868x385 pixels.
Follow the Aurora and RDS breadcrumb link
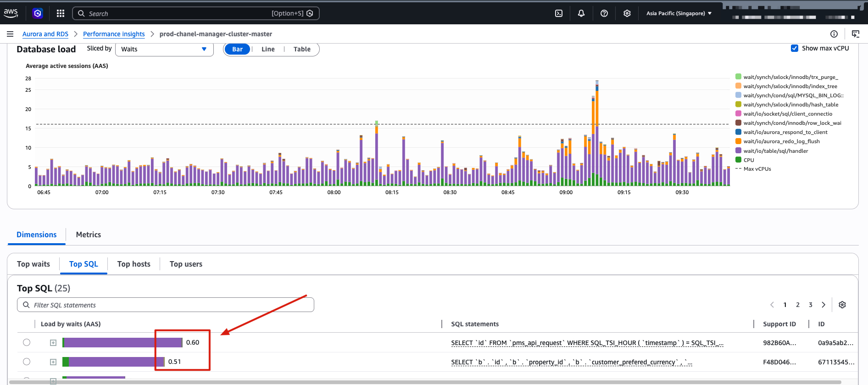point(45,34)
